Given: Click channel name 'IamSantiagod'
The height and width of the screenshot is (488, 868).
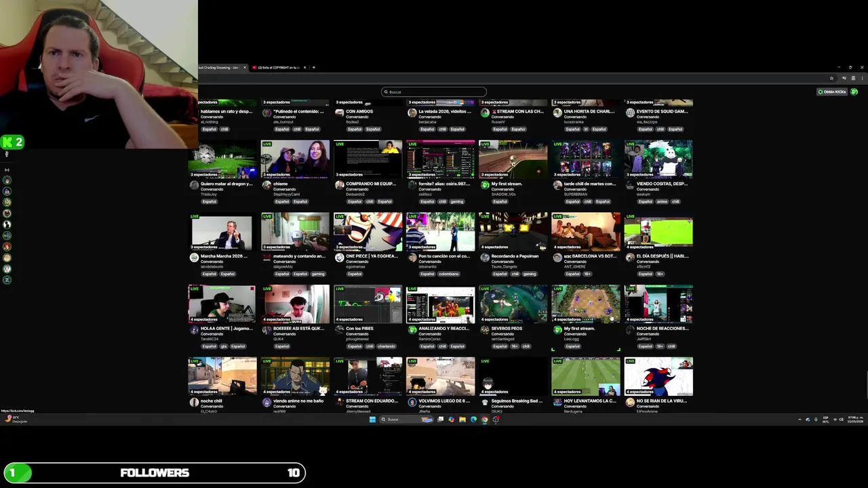Looking at the screenshot, I should point(502,340).
